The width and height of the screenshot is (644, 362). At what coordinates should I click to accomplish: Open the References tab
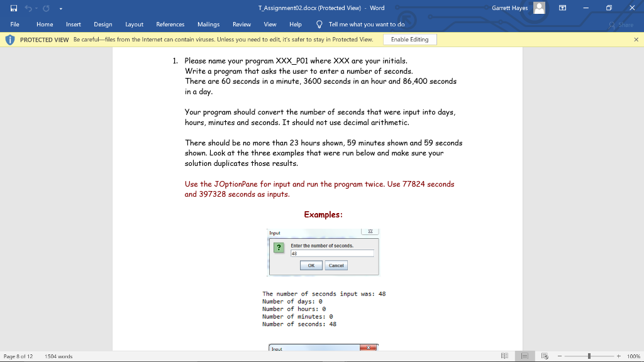170,24
